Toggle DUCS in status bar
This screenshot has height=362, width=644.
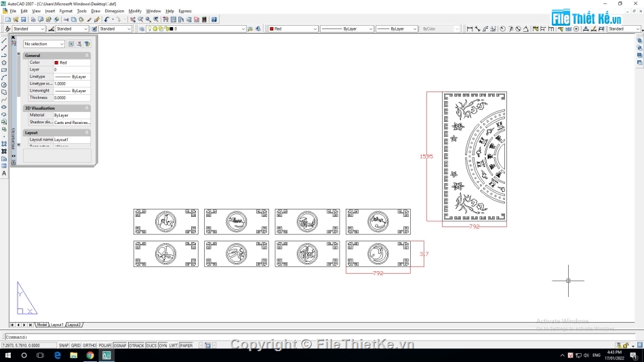click(151, 346)
